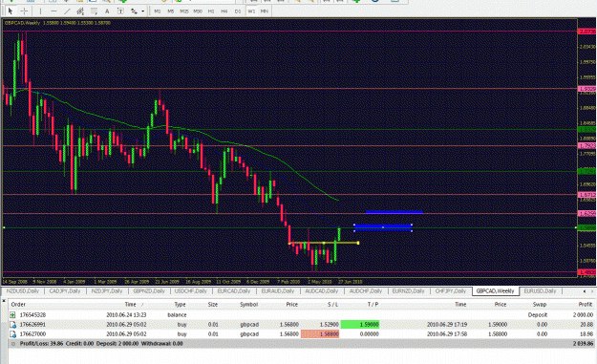Switch chart to MN monthly timeframe
This screenshot has width=597, height=364.
[x=265, y=11]
